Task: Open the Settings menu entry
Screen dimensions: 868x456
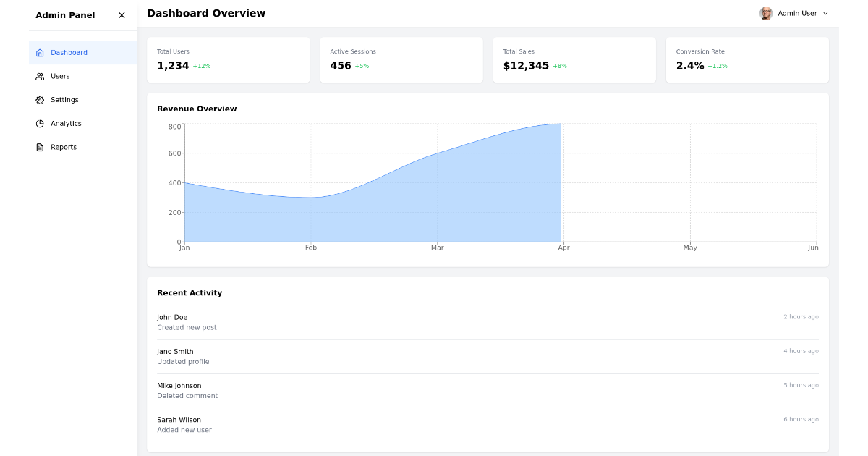Action: pos(65,100)
